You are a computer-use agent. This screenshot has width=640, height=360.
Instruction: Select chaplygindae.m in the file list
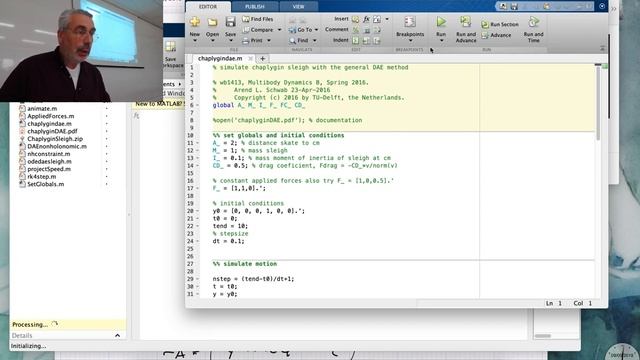(x=49, y=124)
